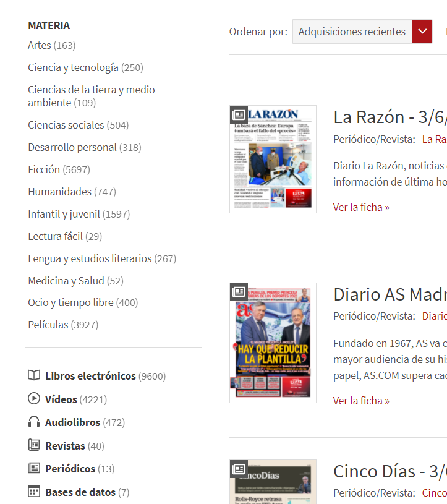Filter by Ciencia y tecnología
The width and height of the screenshot is (447, 504).
(x=85, y=68)
